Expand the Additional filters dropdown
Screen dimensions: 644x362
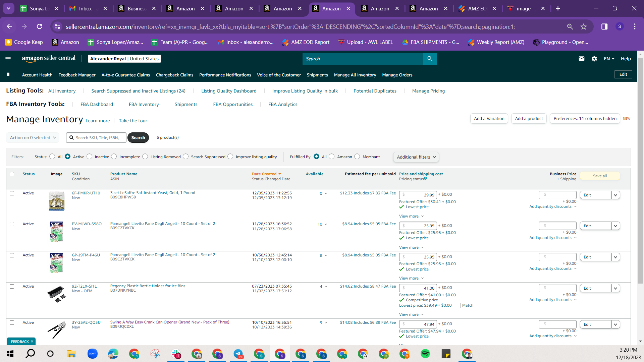click(416, 157)
